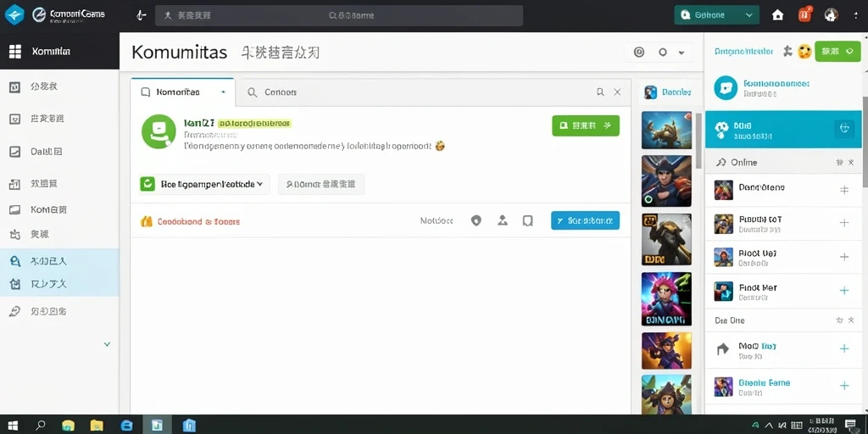Click the star icon in the Online section header
This screenshot has height=434, width=868.
[x=840, y=163]
